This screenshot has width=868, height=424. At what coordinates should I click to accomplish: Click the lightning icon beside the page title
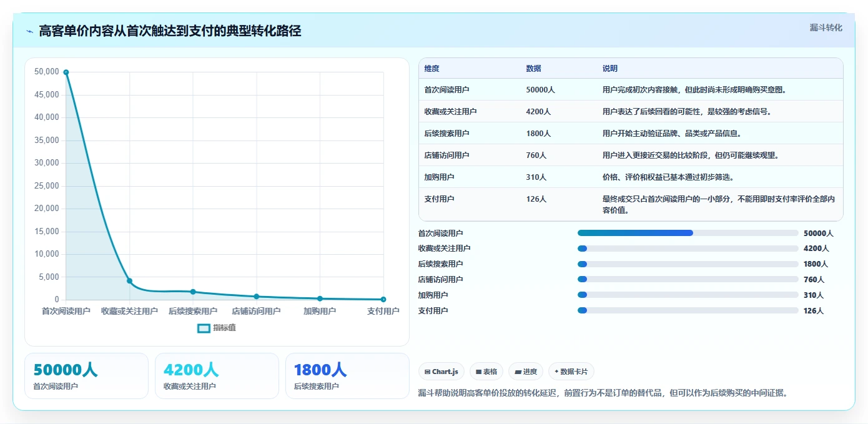pyautogui.click(x=29, y=31)
